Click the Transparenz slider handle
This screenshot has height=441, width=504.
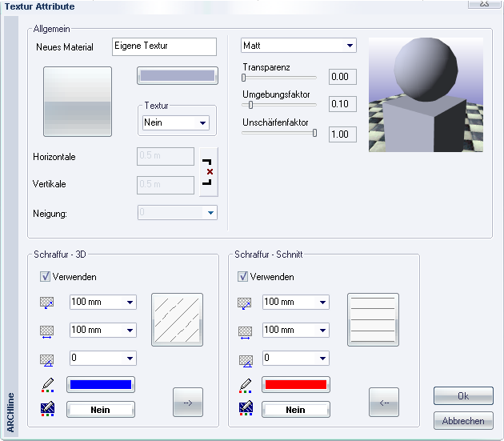click(x=244, y=78)
